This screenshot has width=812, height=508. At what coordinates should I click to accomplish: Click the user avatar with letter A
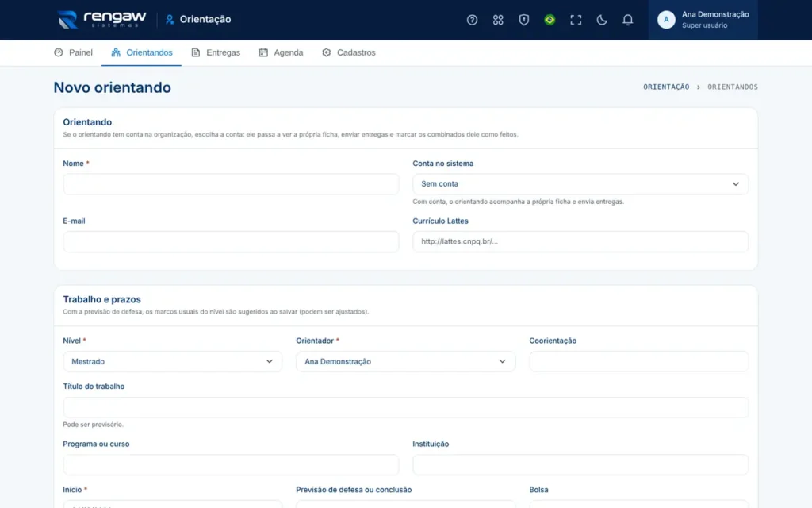[666, 20]
